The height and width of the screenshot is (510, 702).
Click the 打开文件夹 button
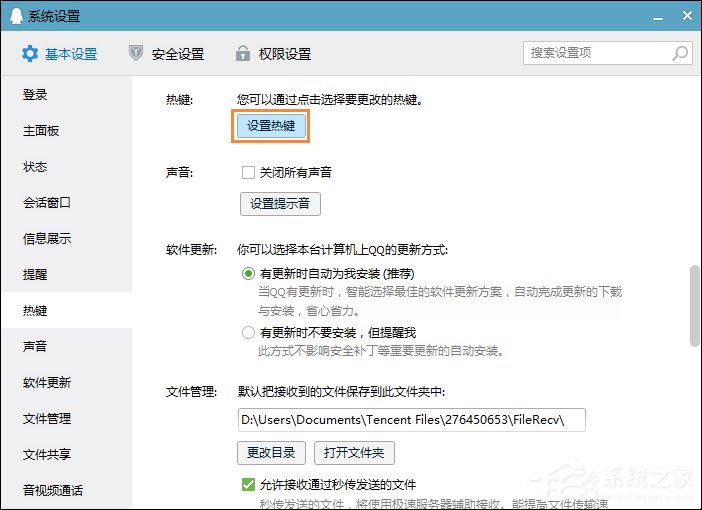[x=354, y=453]
